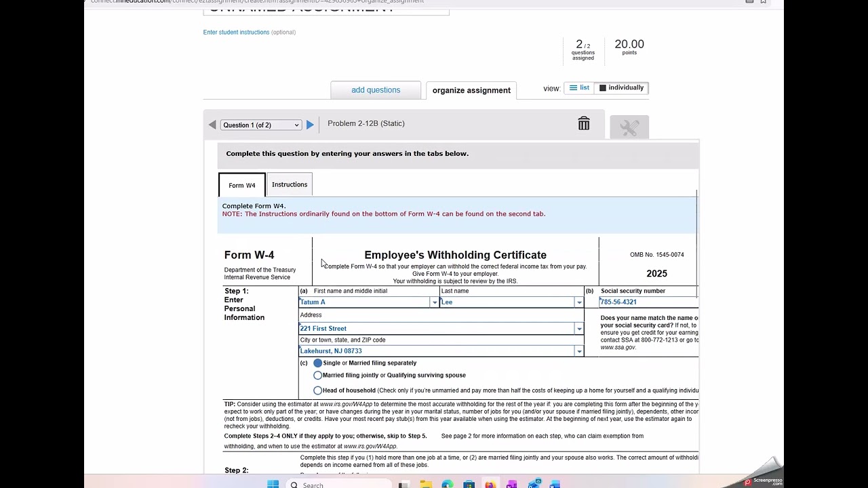Click the social security number field

pyautogui.click(x=648, y=302)
